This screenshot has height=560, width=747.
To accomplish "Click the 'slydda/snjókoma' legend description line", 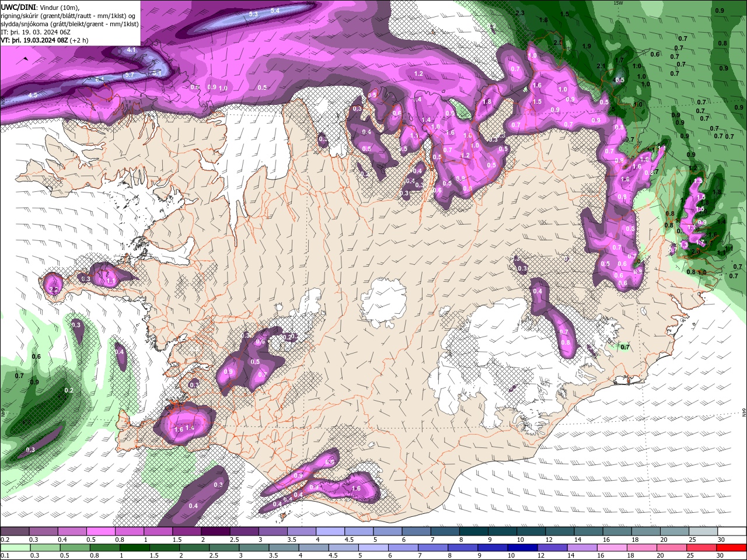I will tap(69, 24).
